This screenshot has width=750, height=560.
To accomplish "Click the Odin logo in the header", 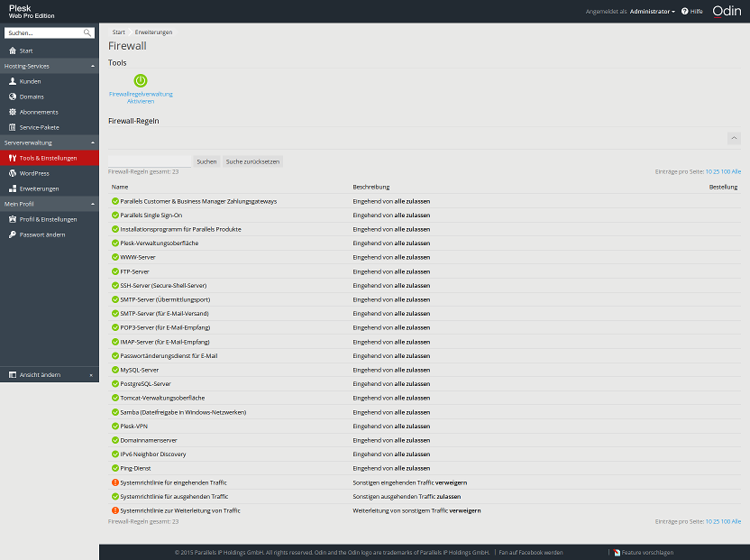I will [x=727, y=11].
